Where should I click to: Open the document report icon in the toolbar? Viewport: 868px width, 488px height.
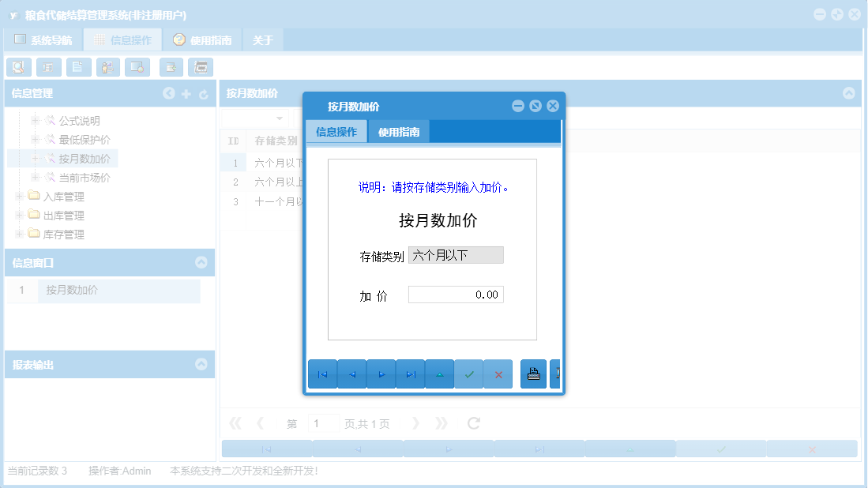click(78, 67)
